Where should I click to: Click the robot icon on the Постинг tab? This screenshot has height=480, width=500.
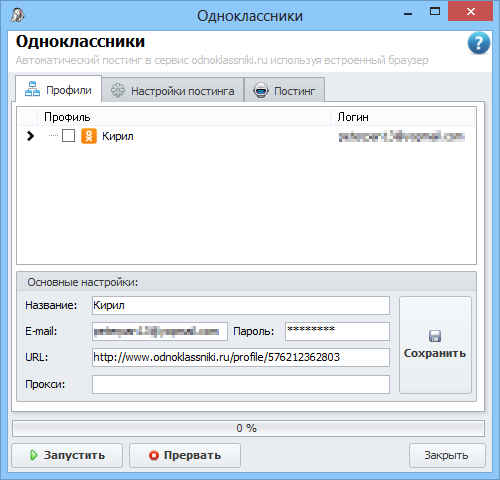click(261, 90)
